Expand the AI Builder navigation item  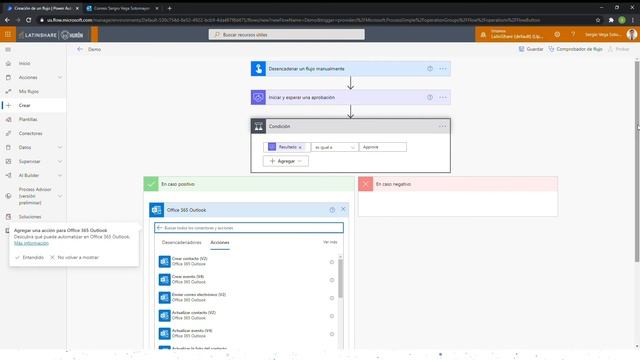click(x=60, y=176)
